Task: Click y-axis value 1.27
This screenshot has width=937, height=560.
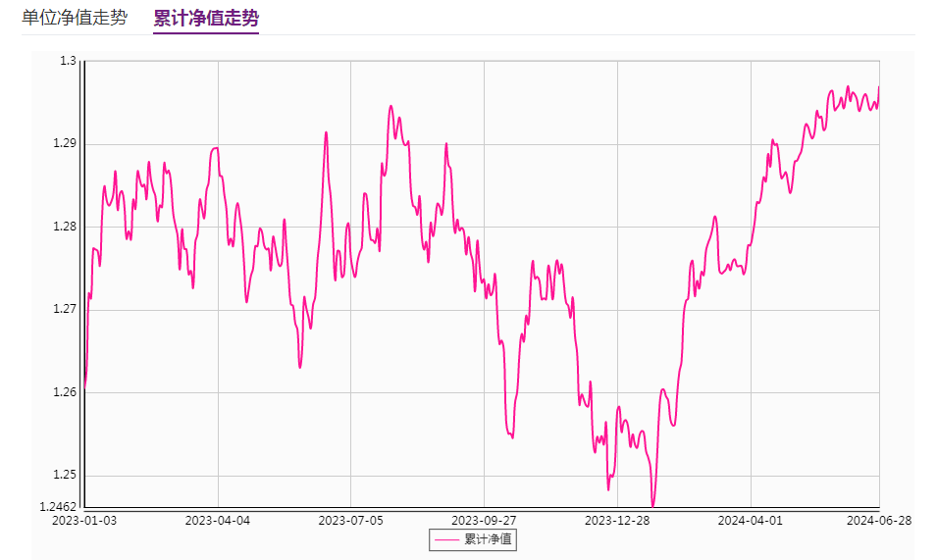Action: point(65,309)
